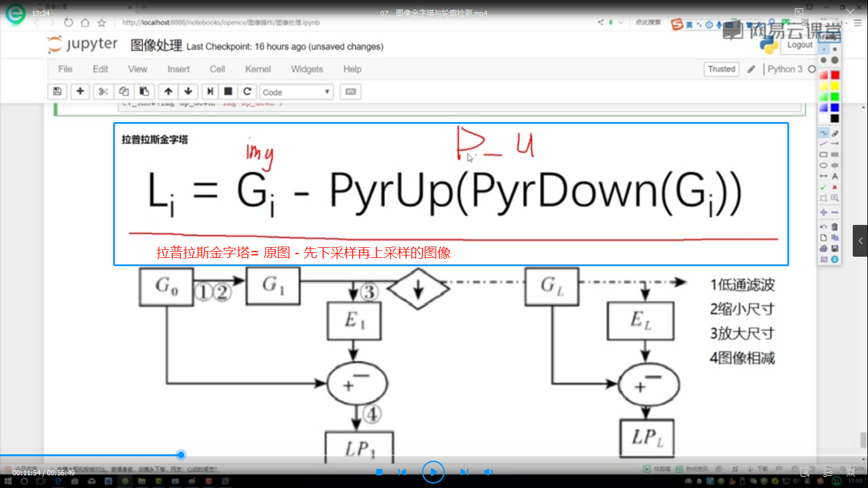Copy selected cells in Jupyter toolbar
This screenshot has height=488, width=868.
tap(124, 91)
